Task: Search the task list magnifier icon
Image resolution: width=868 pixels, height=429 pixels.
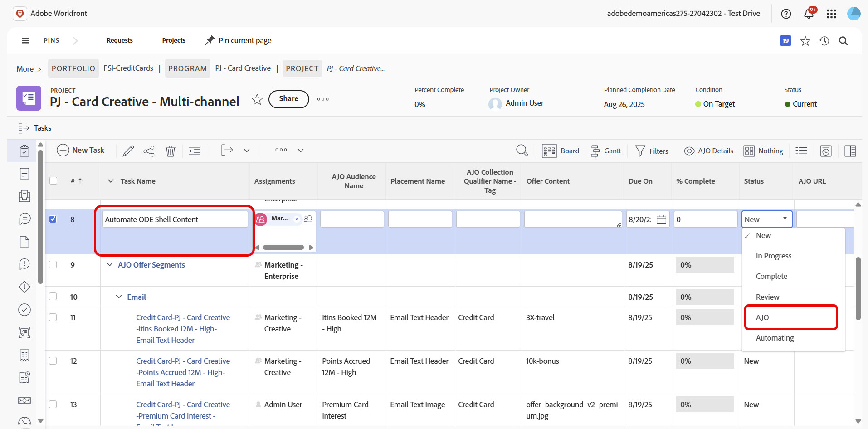Action: click(522, 151)
